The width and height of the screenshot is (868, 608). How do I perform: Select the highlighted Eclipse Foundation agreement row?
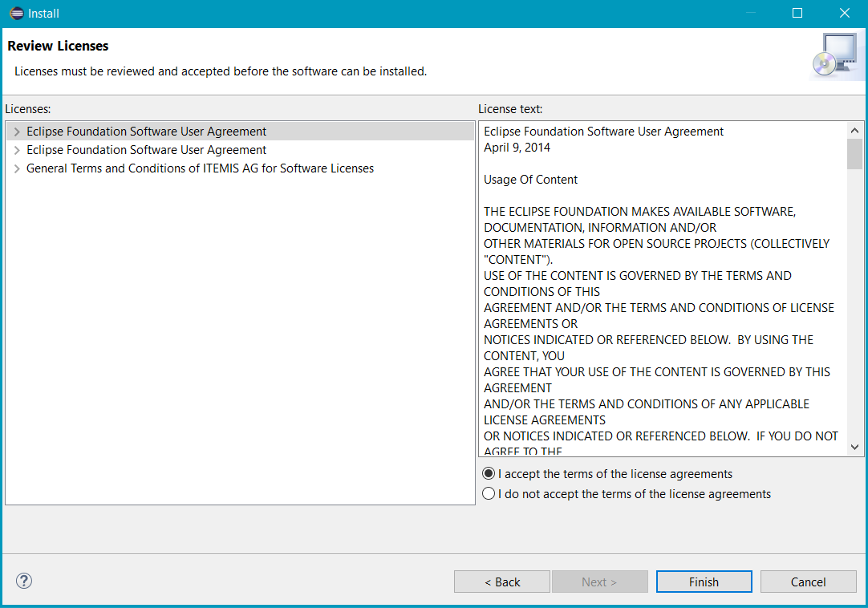click(240, 132)
